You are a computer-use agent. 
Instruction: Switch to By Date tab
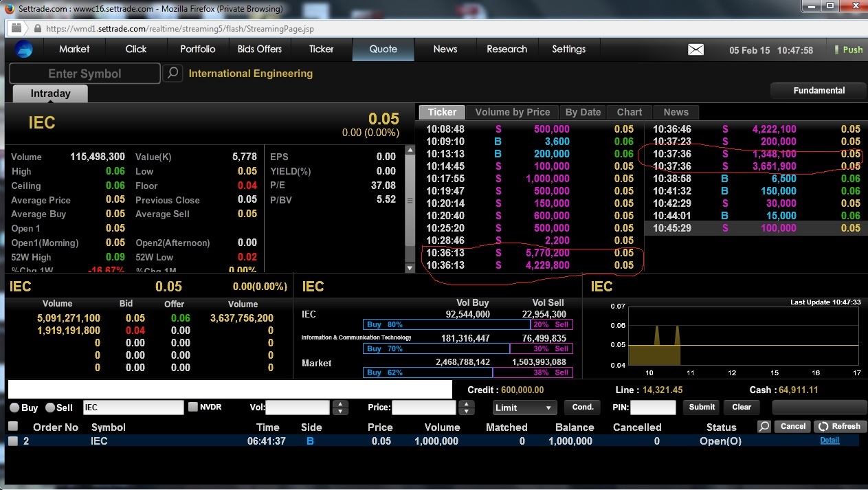(583, 112)
